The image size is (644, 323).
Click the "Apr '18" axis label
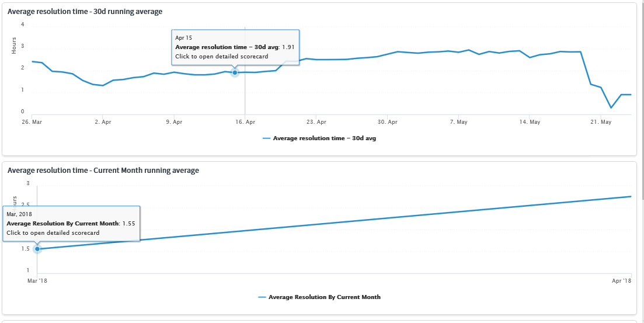[621, 281]
